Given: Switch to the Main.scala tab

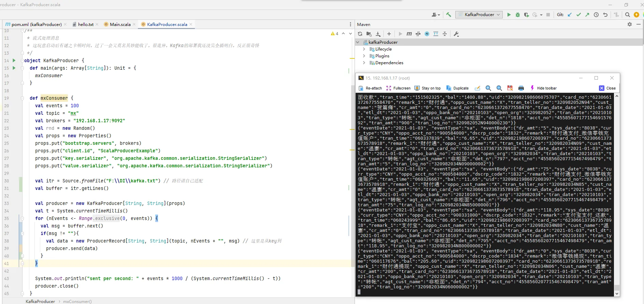Looking at the screenshot, I should coord(120,25).
